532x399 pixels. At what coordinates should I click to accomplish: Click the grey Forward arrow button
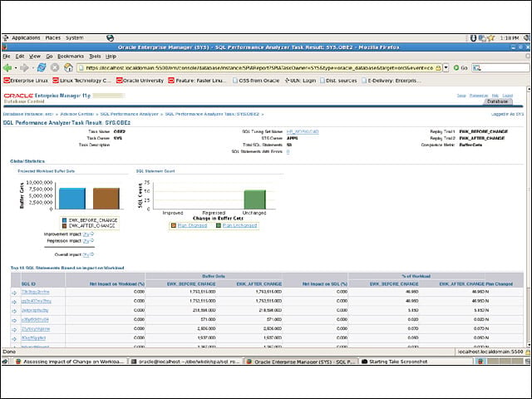[24, 68]
